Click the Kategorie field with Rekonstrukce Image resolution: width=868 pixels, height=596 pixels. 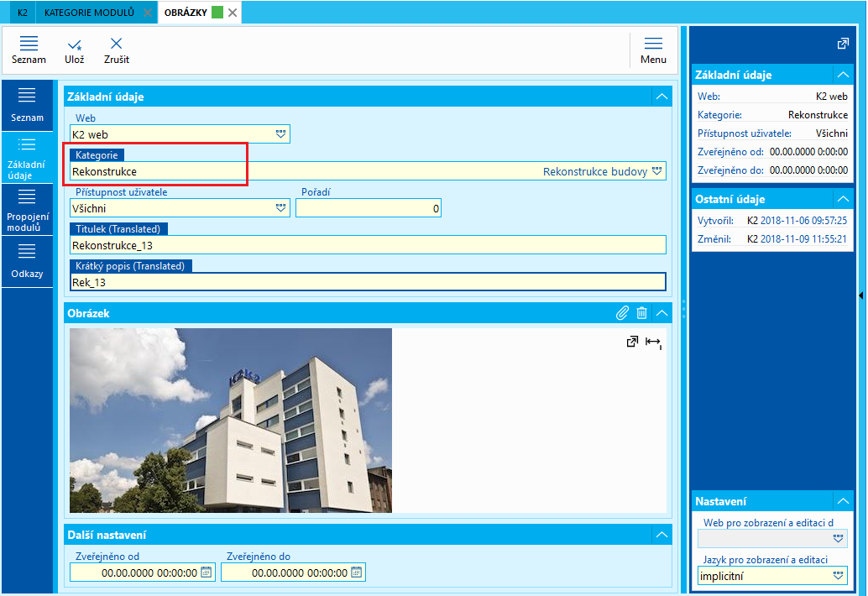point(369,171)
